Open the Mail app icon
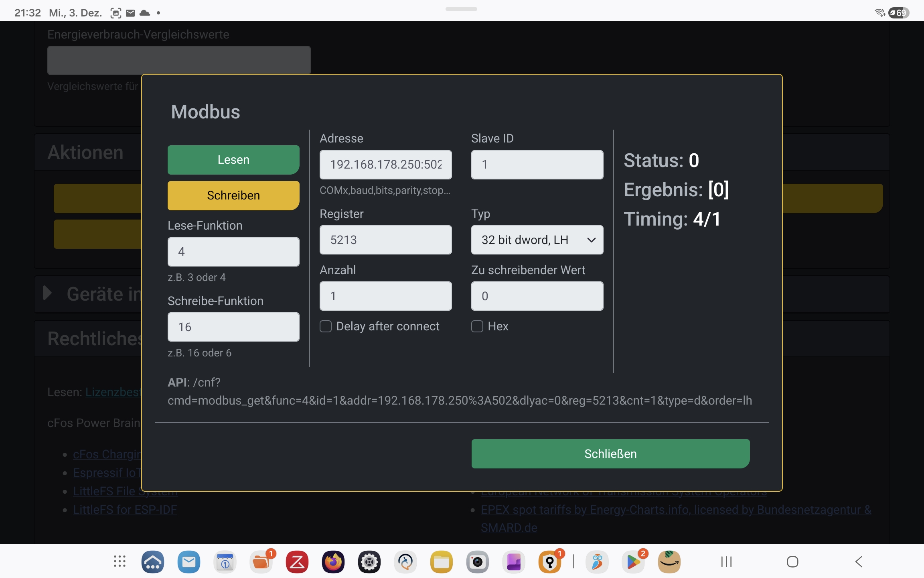 [188, 562]
